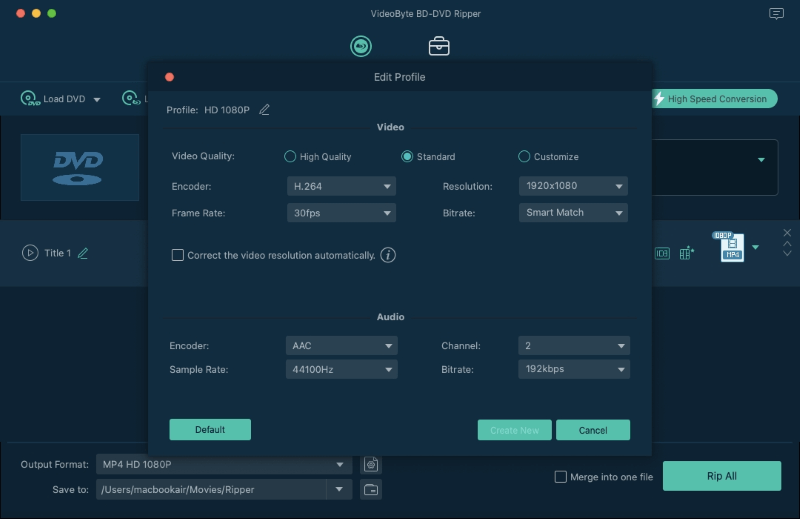This screenshot has width=800, height=519.
Task: Show resolution correction info icon
Action: 388,255
